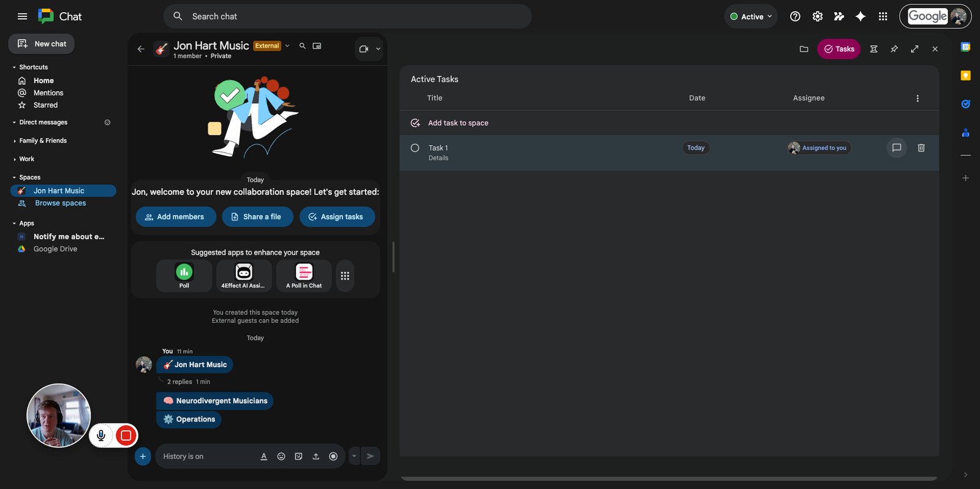Image resolution: width=980 pixels, height=489 pixels.
Task: Open the Google Calendar side panel icon
Action: click(965, 47)
